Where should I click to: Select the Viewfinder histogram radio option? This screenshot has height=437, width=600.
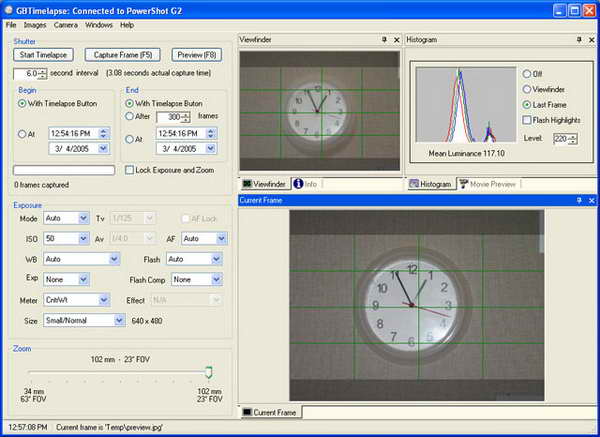click(x=527, y=89)
